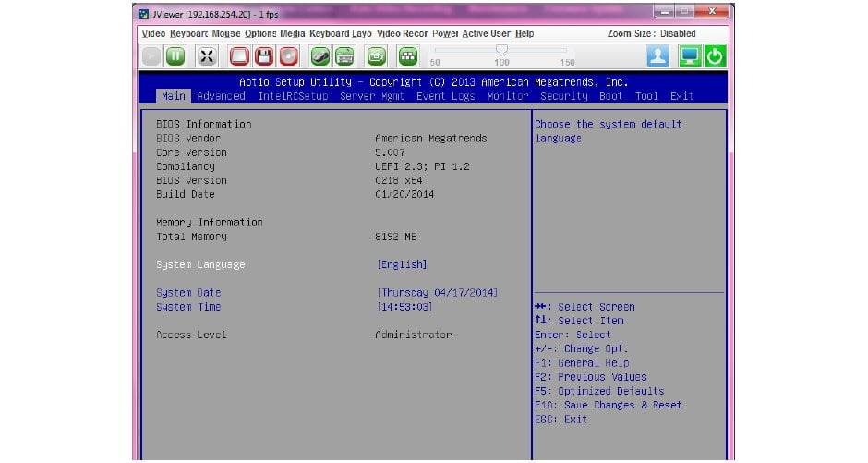Open the Video menu

click(153, 34)
